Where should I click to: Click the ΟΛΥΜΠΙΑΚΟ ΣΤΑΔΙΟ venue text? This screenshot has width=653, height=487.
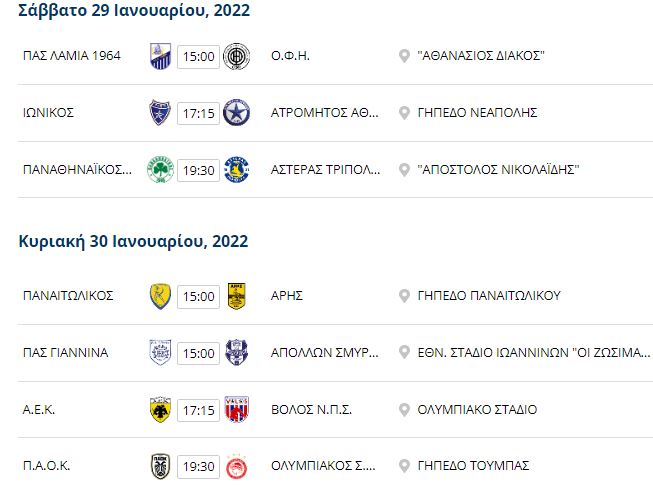tap(477, 410)
